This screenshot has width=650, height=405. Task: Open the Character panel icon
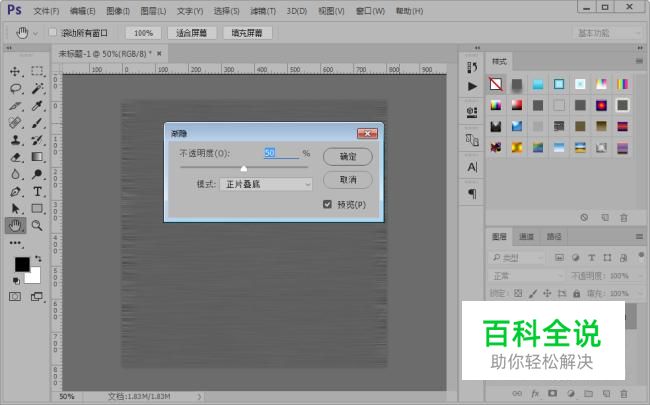point(472,167)
